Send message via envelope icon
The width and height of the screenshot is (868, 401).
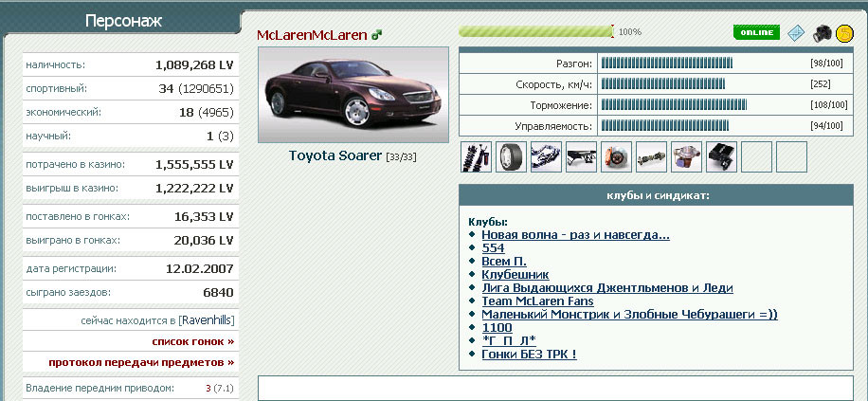tap(797, 33)
